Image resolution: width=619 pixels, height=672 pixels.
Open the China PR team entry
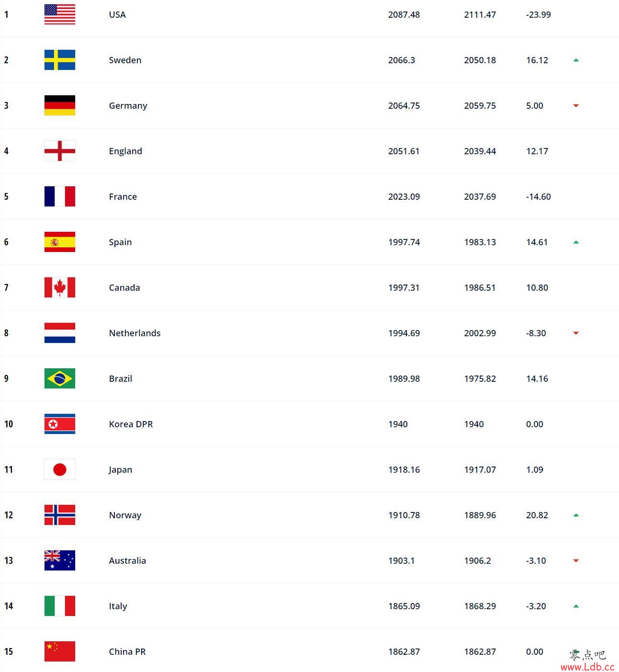point(127,651)
